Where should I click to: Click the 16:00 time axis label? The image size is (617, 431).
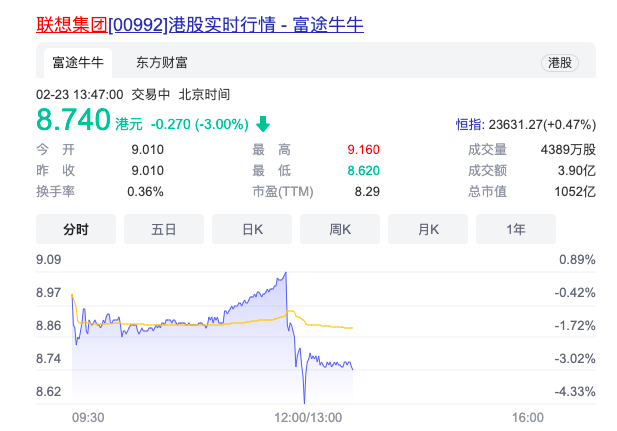point(528,418)
